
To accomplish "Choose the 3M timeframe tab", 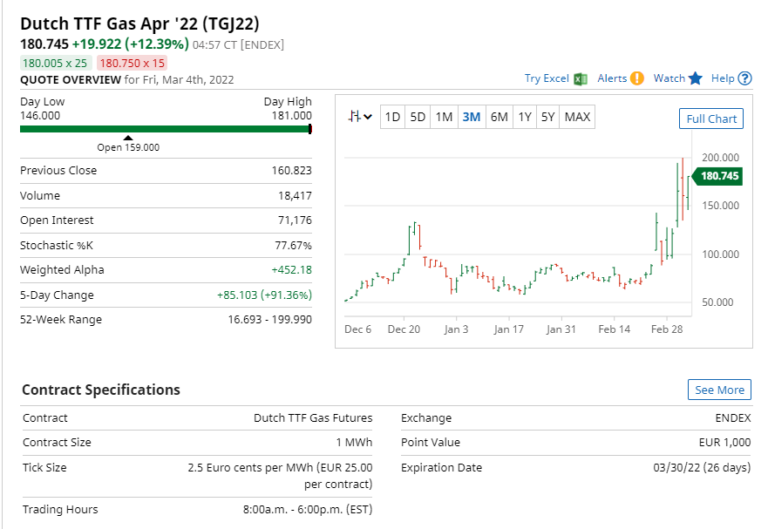I will click(471, 117).
